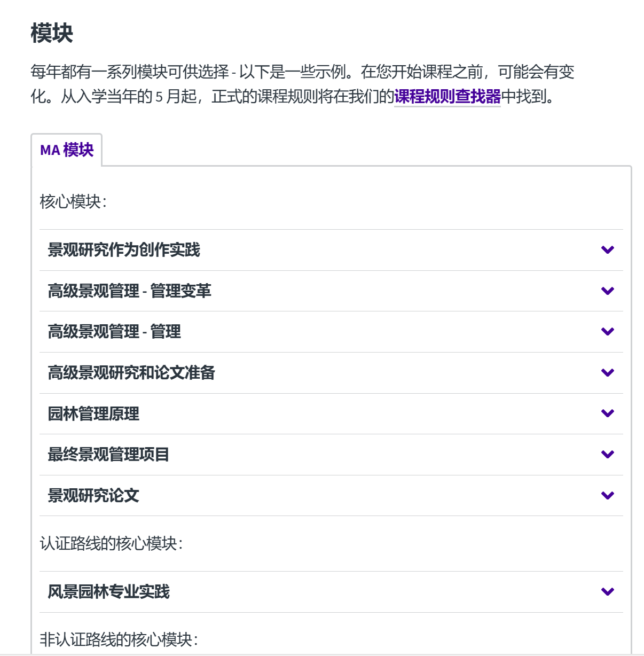
Task: Expand the 最终景观管理项目 title text
Action: [108, 455]
